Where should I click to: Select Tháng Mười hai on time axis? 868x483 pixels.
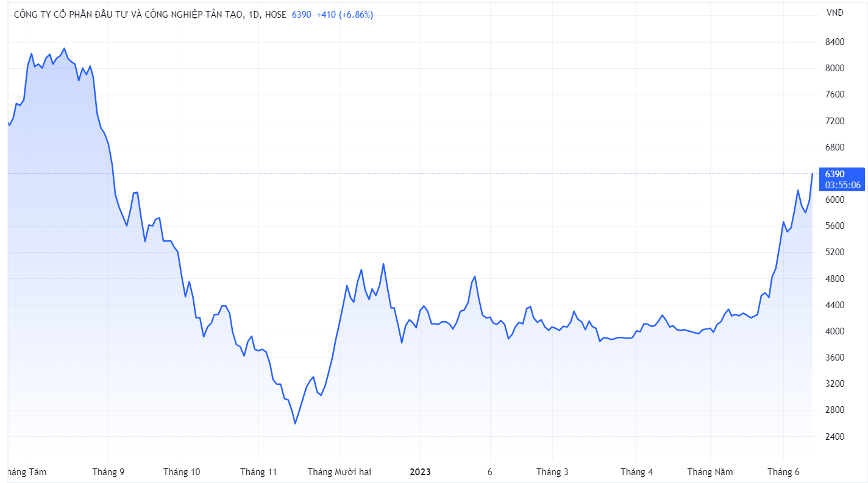[x=339, y=472]
